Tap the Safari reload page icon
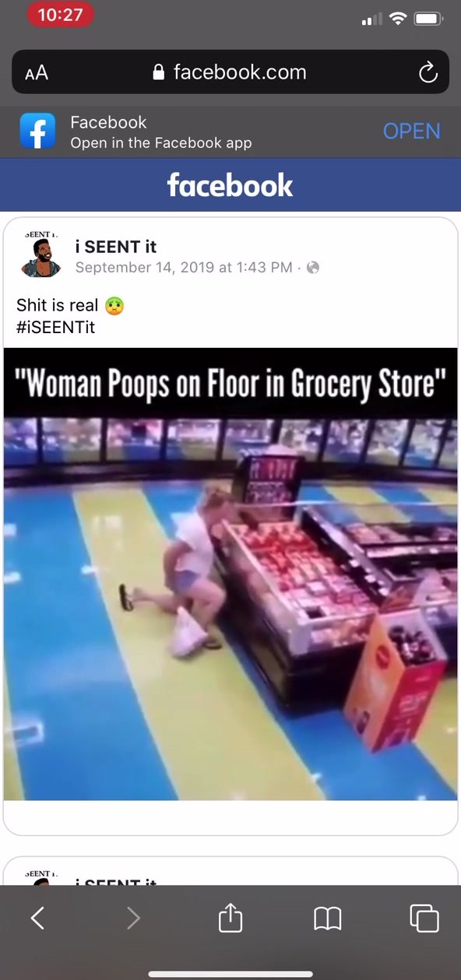The height and width of the screenshot is (980, 461). [428, 72]
